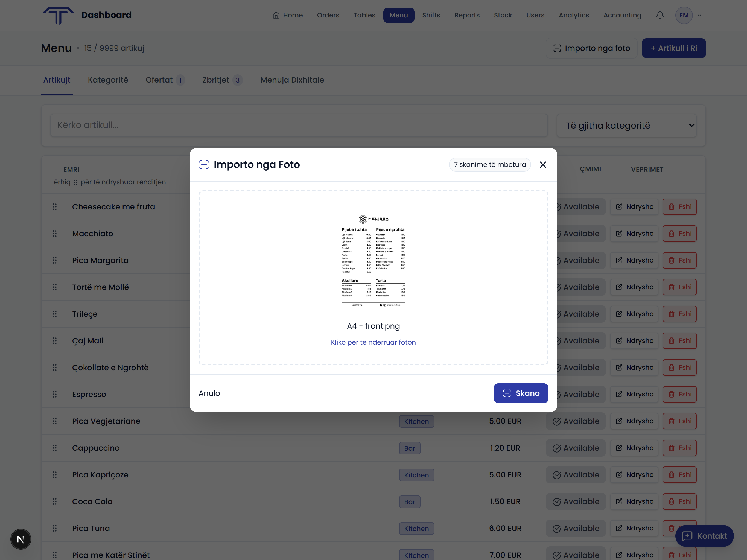Open Të gjitha kategoritë dropdown
This screenshot has height=560, width=747.
coord(626,125)
